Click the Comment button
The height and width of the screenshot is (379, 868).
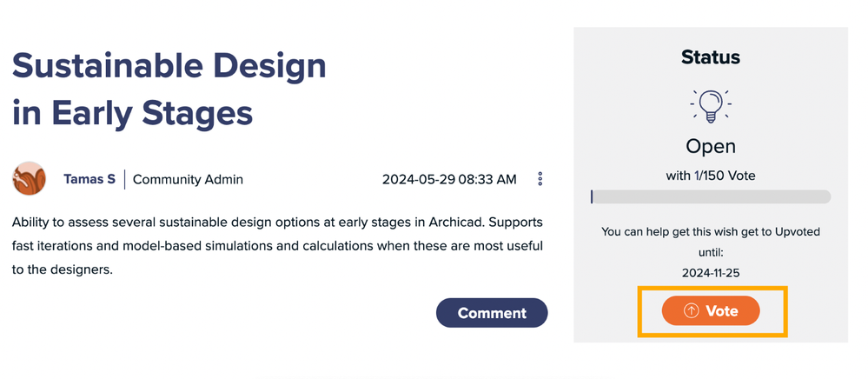pyautogui.click(x=492, y=313)
